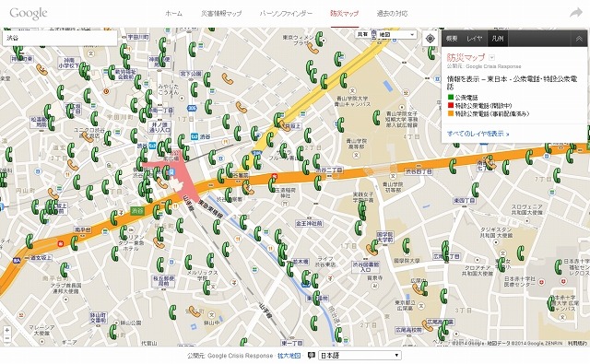Click orange 特設公衆電話(事前配備済み) legend swatch
590x364 pixels.
(x=451, y=113)
